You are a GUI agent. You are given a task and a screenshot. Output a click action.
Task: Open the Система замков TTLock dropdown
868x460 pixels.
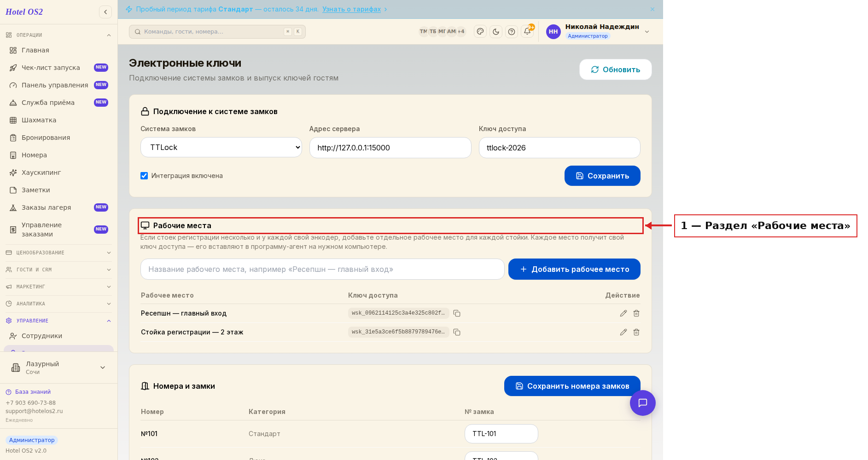(x=221, y=147)
